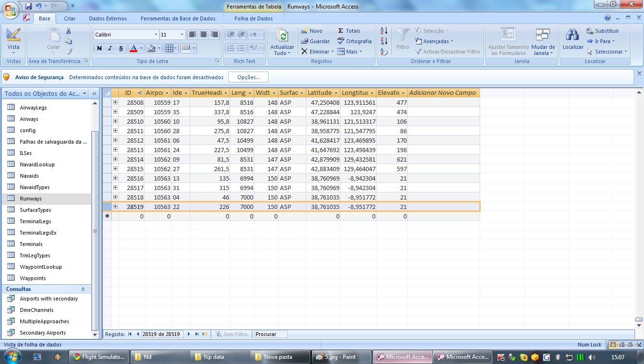This screenshot has height=364, width=644.
Task: Toggle underline formatting button S
Action: (x=121, y=48)
